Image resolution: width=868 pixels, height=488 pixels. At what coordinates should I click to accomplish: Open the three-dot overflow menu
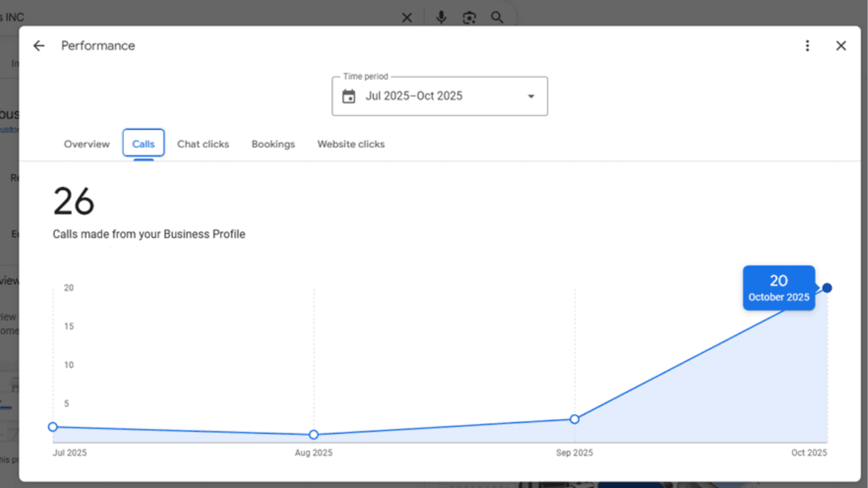click(x=808, y=45)
